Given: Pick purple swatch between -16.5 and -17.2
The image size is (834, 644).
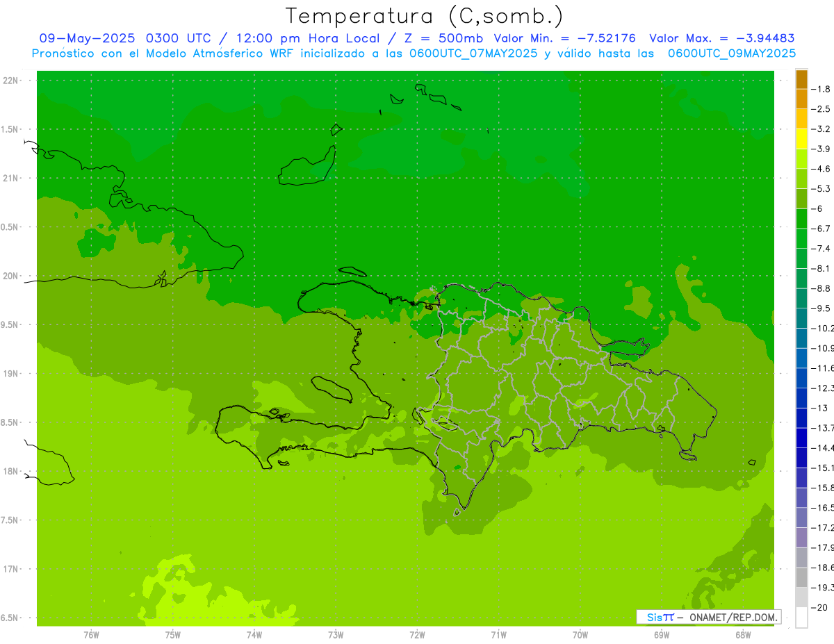Looking at the screenshot, I should (x=801, y=518).
